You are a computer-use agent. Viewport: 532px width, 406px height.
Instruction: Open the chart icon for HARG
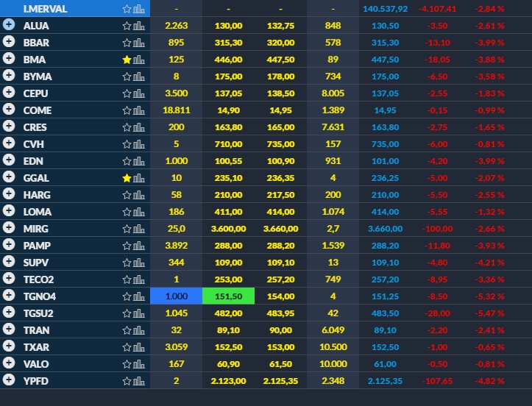coord(139,195)
